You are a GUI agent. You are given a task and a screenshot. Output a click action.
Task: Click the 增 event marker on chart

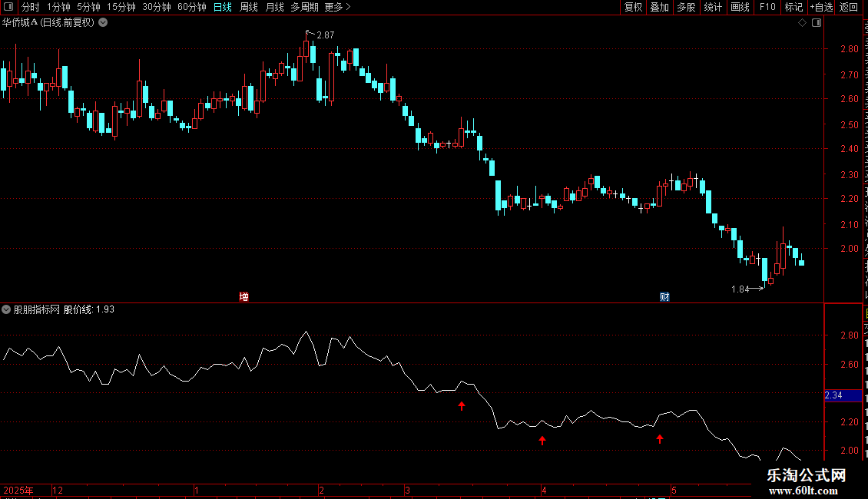pos(244,297)
